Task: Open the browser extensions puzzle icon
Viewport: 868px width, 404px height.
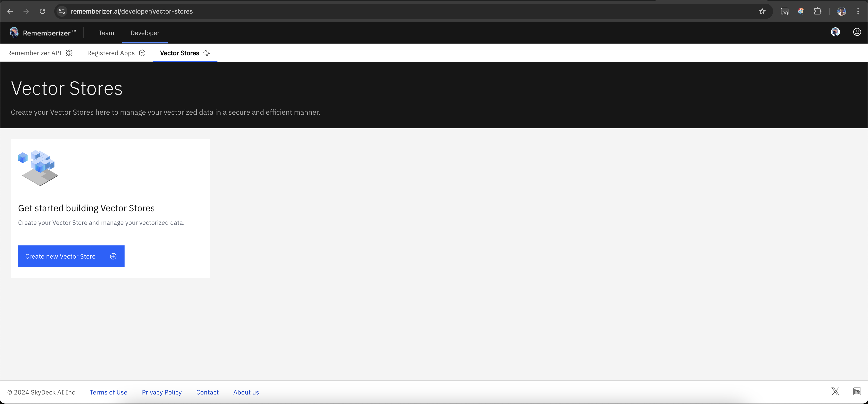Action: pos(817,12)
